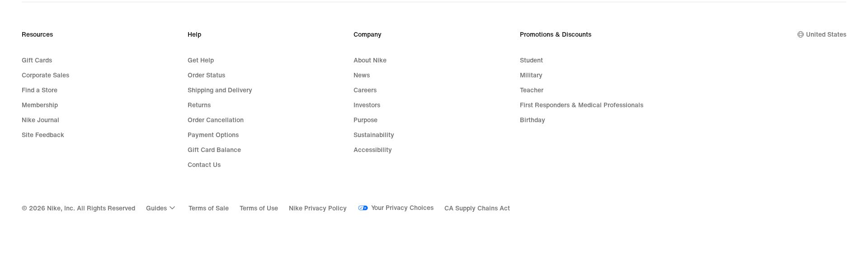Visit the About Nike page
This screenshot has height=257, width=868.
[x=370, y=60]
